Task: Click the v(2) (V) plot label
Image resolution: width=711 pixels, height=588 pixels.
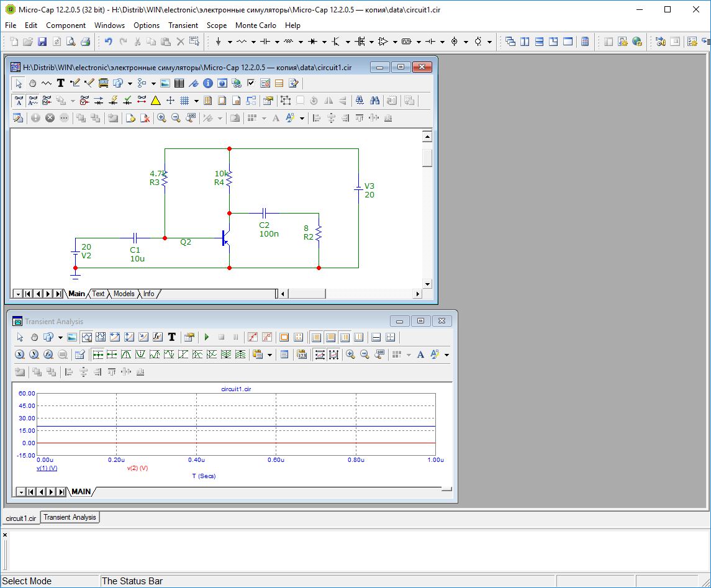Action: click(x=137, y=468)
